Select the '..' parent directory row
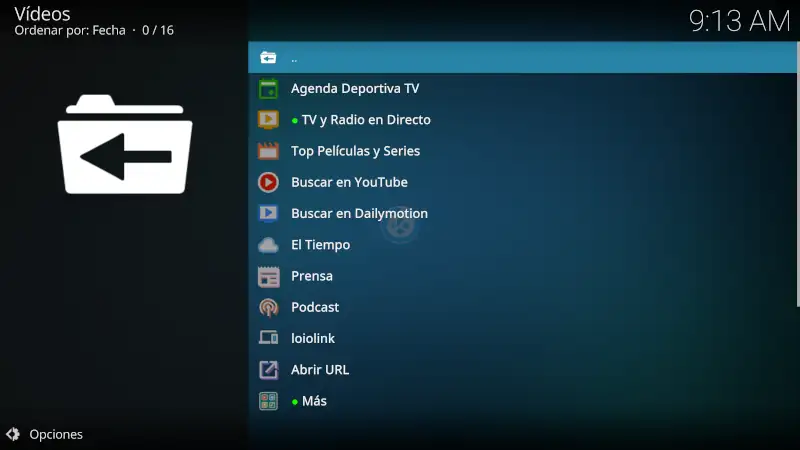This screenshot has height=450, width=800. click(522, 58)
